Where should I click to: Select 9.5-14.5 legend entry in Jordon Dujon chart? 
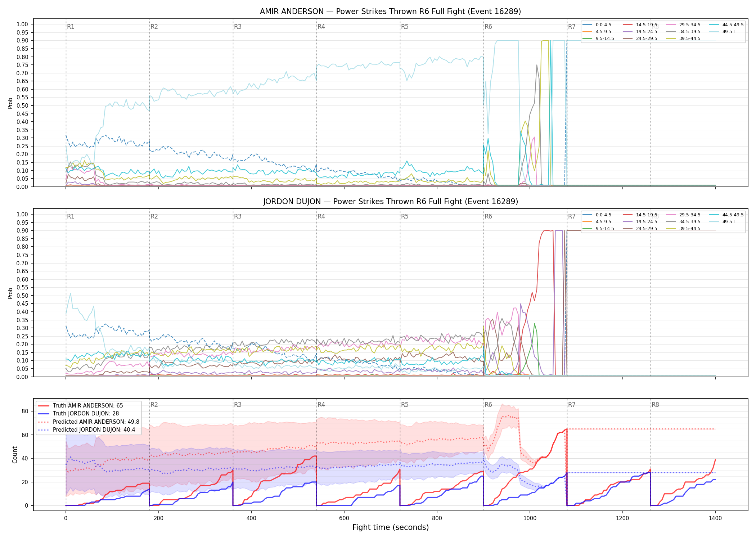(x=598, y=229)
